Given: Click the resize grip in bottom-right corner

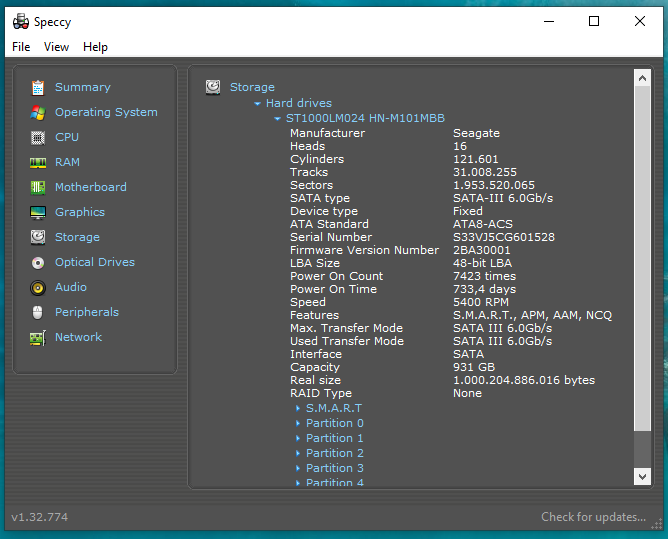Looking at the screenshot, I should pyautogui.click(x=657, y=524).
